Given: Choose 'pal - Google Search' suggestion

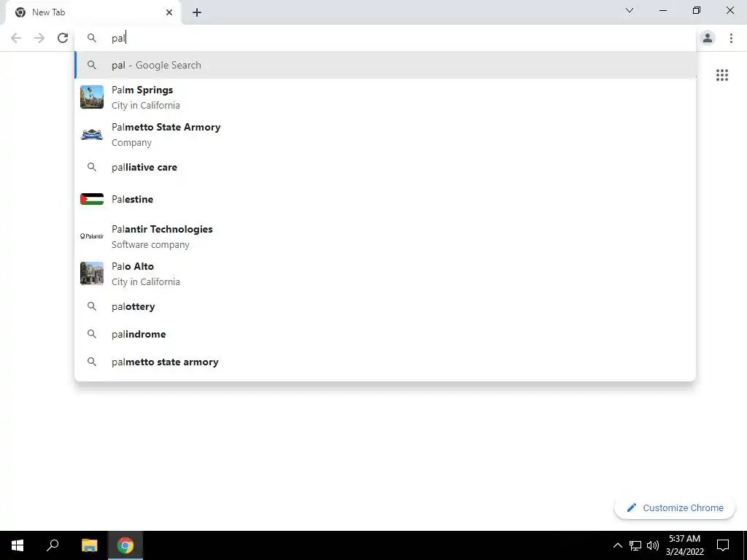Looking at the screenshot, I should (x=385, y=65).
